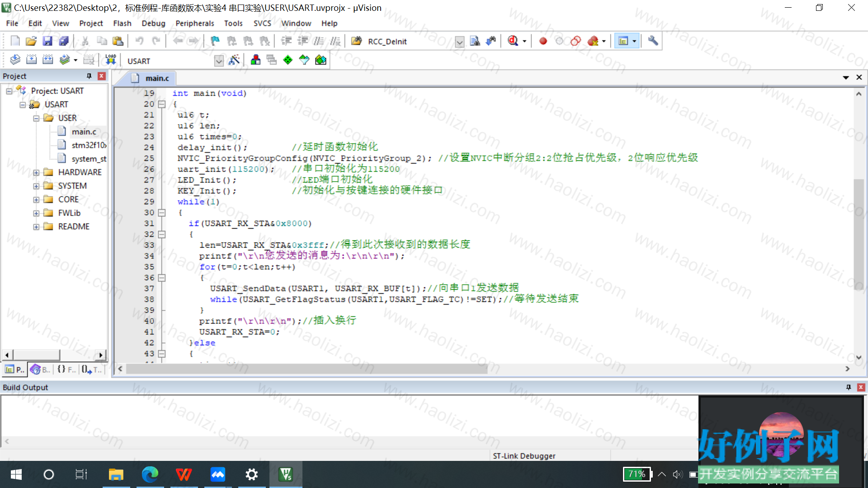Open Microsoft Edge from the taskbar

[x=150, y=474]
